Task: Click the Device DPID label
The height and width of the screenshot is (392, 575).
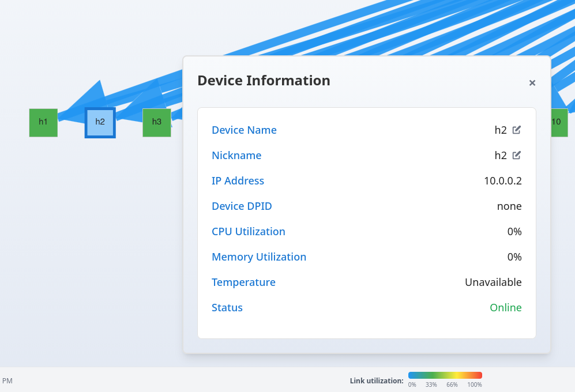Action: tap(242, 206)
